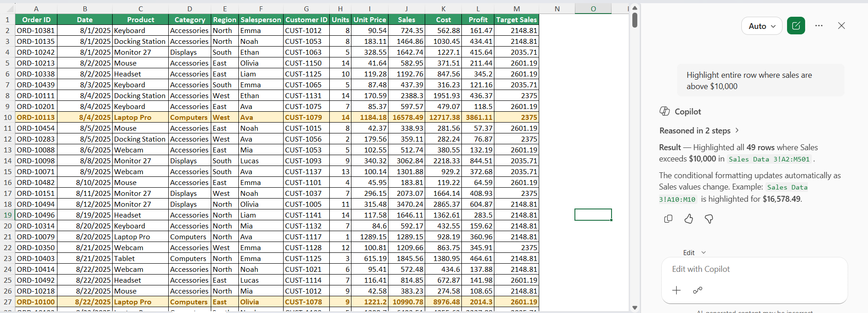Viewport: 868px width, 313px height.
Task: Click the vertical scrollbar up arrow
Action: pyautogui.click(x=635, y=8)
